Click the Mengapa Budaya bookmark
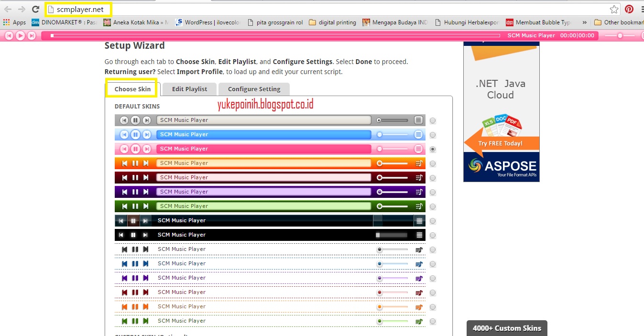Viewport: 644px width, 336px height. pos(395,22)
